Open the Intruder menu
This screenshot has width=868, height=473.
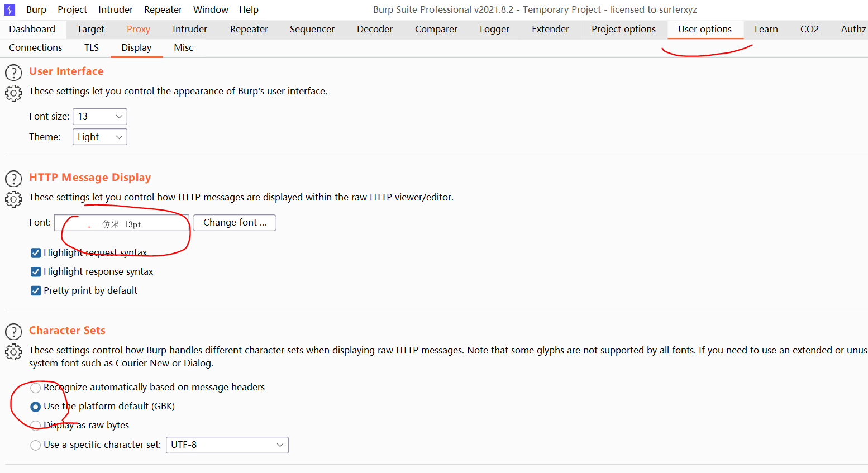click(116, 9)
